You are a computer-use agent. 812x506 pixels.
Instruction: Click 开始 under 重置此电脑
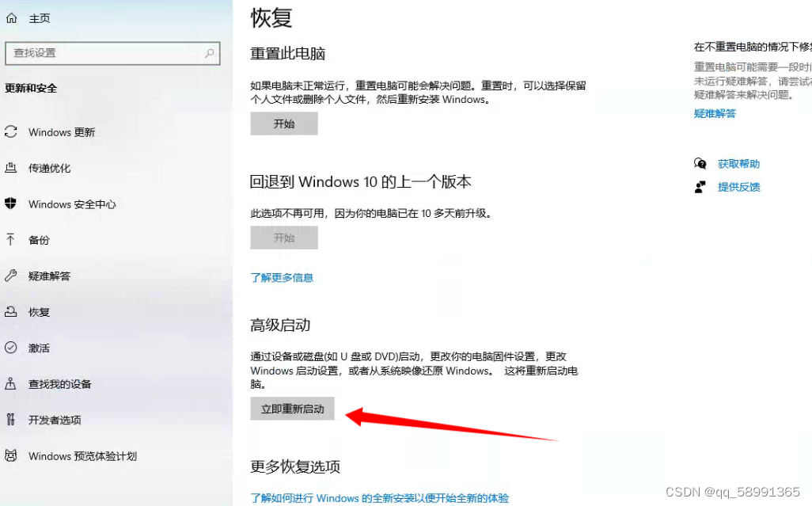click(x=284, y=124)
